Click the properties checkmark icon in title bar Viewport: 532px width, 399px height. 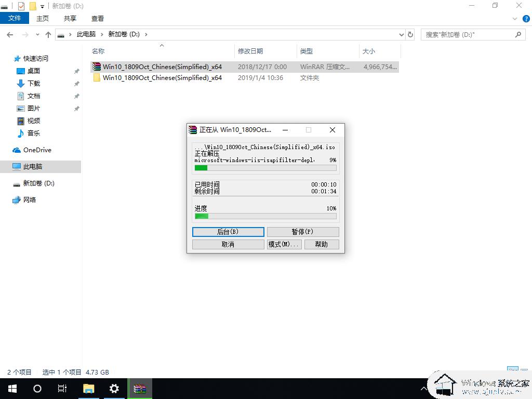coord(21,6)
